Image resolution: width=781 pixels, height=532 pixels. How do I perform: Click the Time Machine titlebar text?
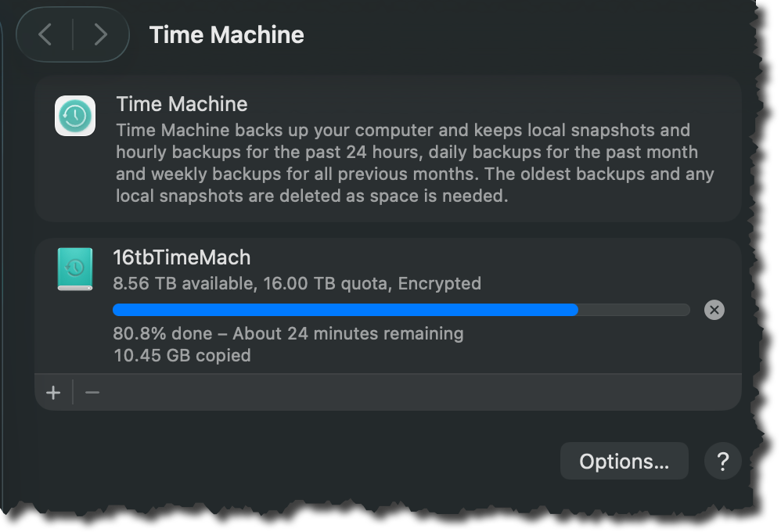pos(225,34)
